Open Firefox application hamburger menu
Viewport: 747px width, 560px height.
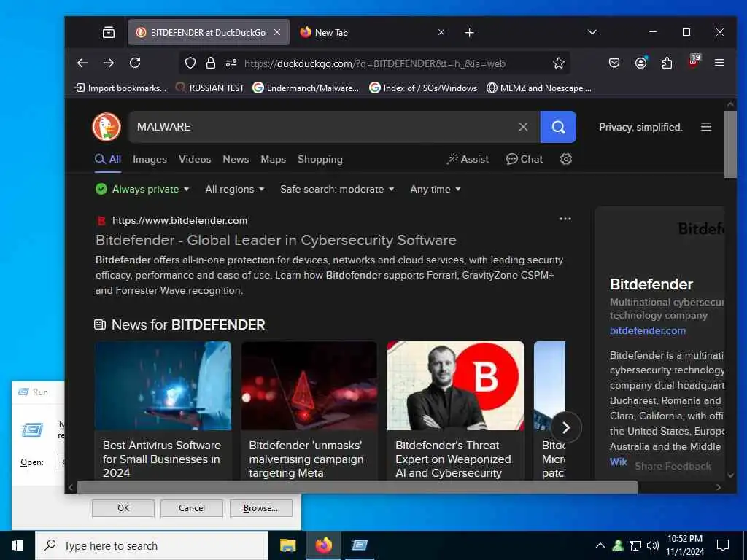(719, 63)
